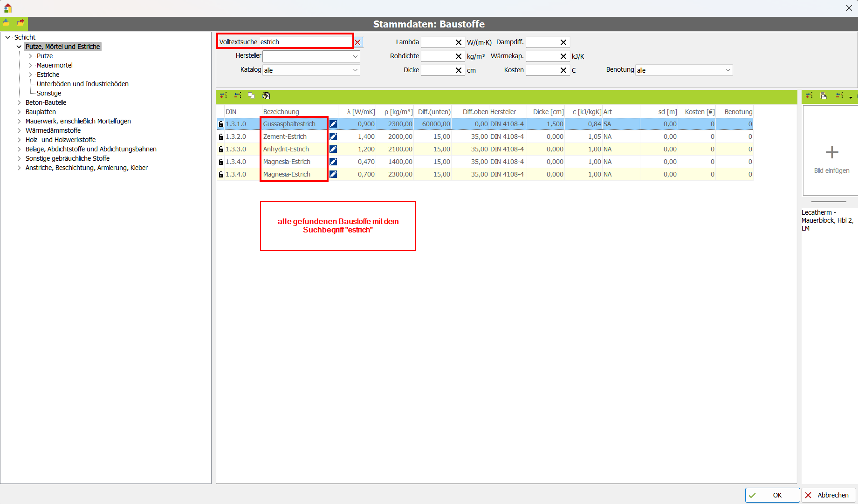
Task: Select Unterböden und Industrieböden in tree
Action: [82, 84]
